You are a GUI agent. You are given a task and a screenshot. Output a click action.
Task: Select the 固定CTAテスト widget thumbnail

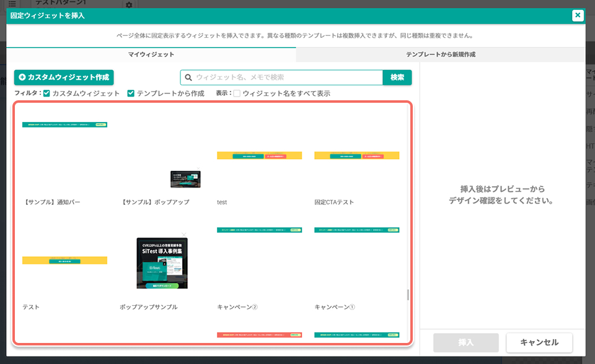pos(357,155)
